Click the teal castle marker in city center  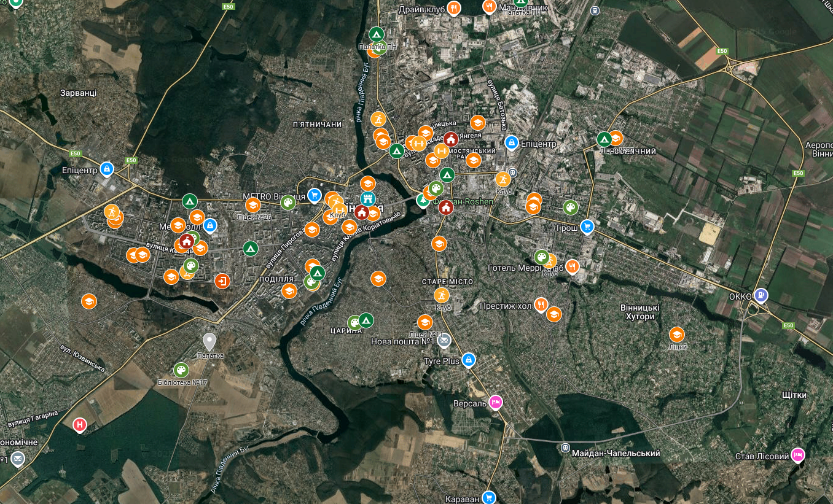click(368, 200)
